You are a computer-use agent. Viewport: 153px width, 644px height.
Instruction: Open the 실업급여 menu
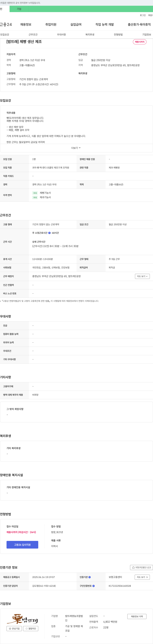click(76, 24)
